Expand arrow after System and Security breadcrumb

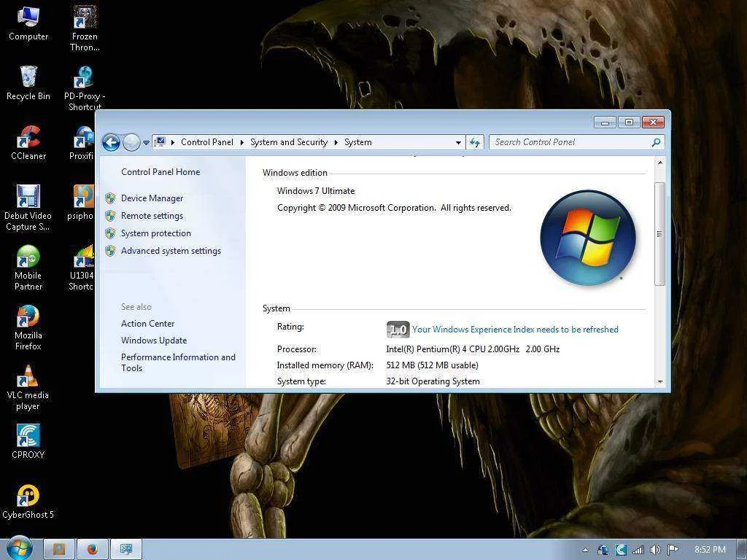(x=336, y=142)
